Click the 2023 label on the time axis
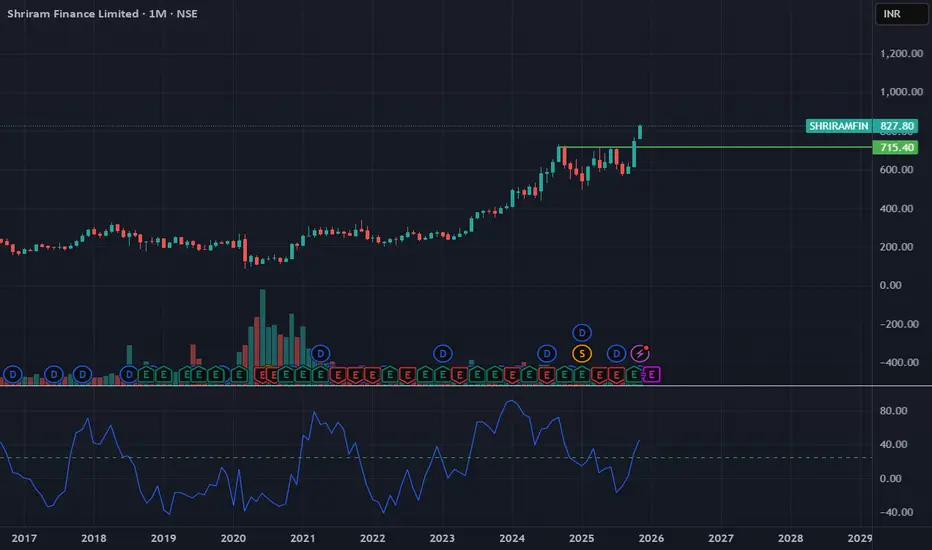 pos(442,538)
